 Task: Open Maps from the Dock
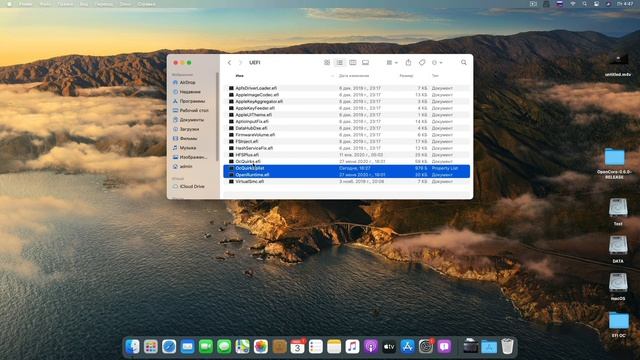click(x=242, y=347)
